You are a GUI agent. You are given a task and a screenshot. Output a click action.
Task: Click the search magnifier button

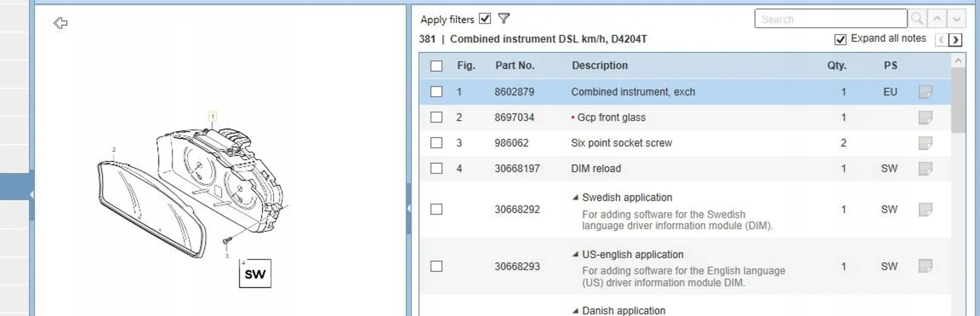pos(917,18)
